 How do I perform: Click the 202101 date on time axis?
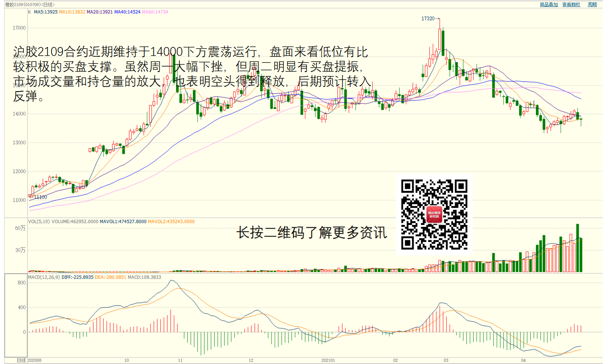pyautogui.click(x=329, y=360)
